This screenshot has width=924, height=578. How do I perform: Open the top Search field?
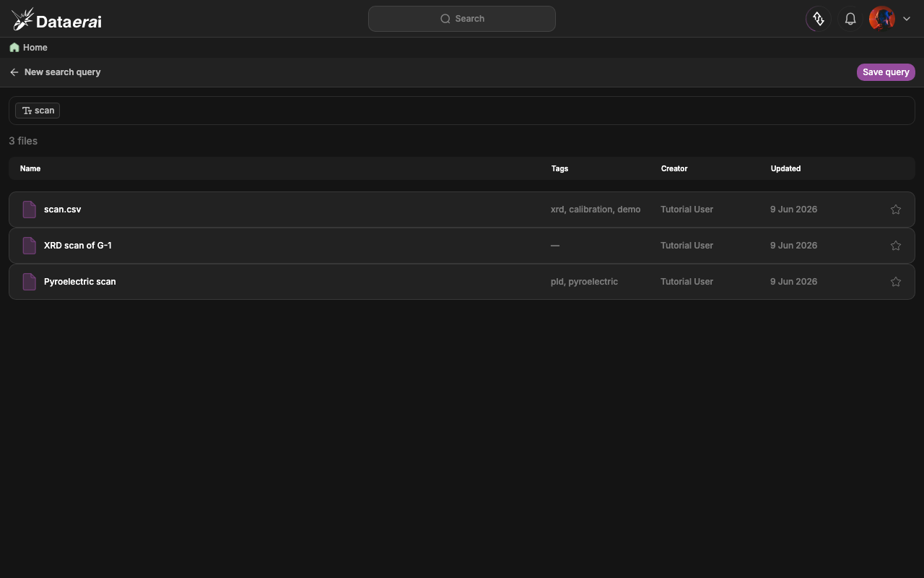tap(462, 19)
